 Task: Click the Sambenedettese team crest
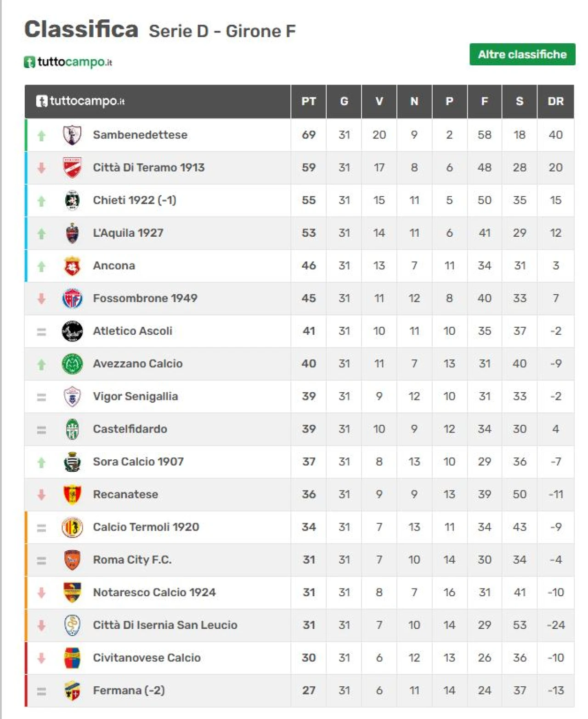click(x=72, y=135)
